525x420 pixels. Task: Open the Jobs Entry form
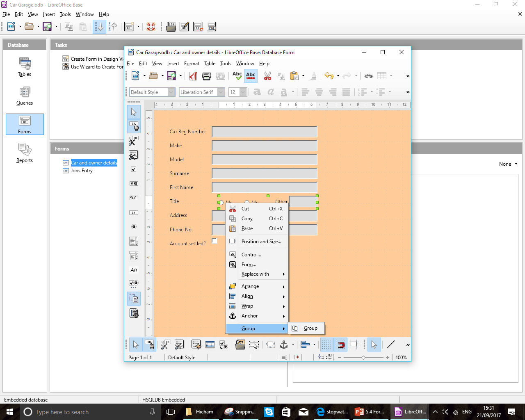[82, 171]
